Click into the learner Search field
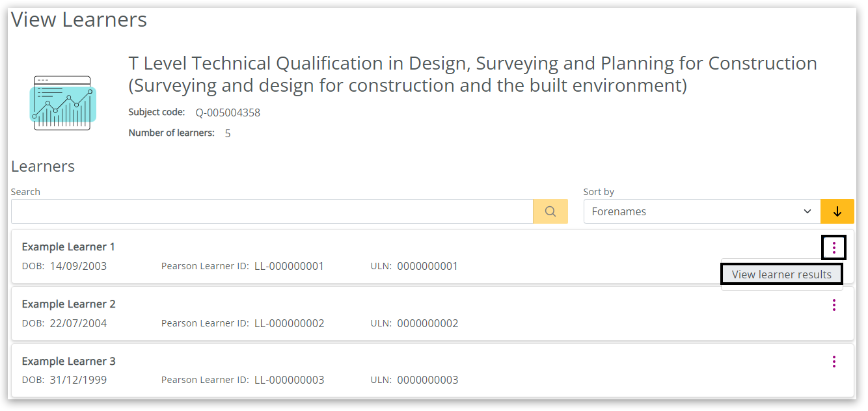The image size is (868, 411). (x=272, y=211)
